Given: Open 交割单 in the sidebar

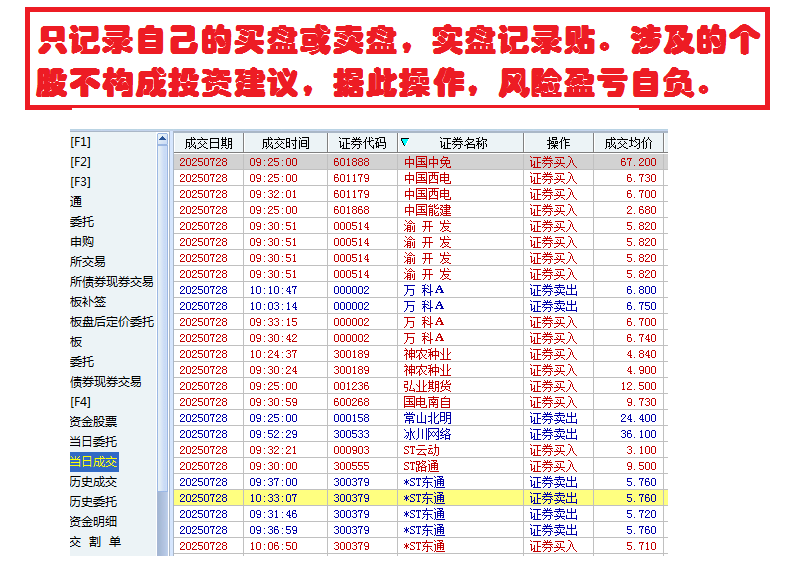Looking at the screenshot, I should (x=95, y=542).
